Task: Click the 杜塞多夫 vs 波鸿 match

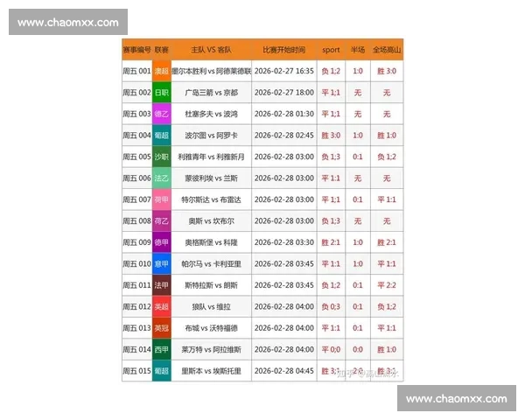Action: tap(211, 114)
